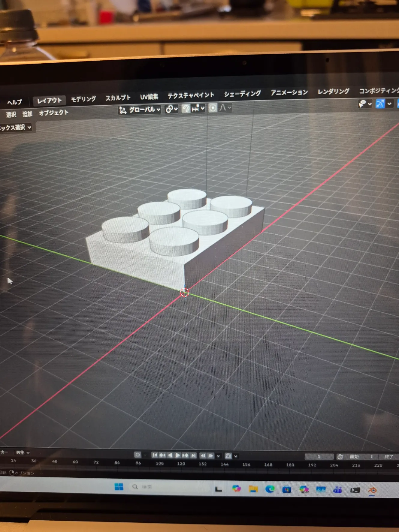
Task: Switch to the レイアウト workspace tab
Action: tap(49, 101)
